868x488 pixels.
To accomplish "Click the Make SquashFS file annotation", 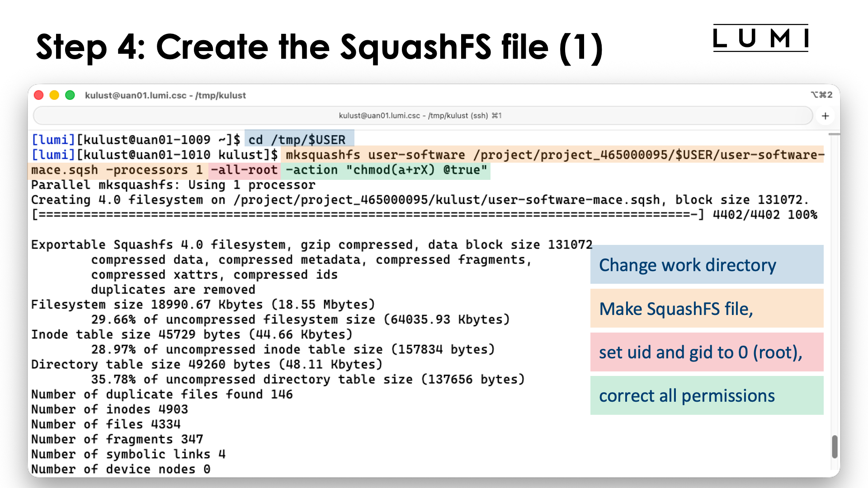I will (x=675, y=308).
